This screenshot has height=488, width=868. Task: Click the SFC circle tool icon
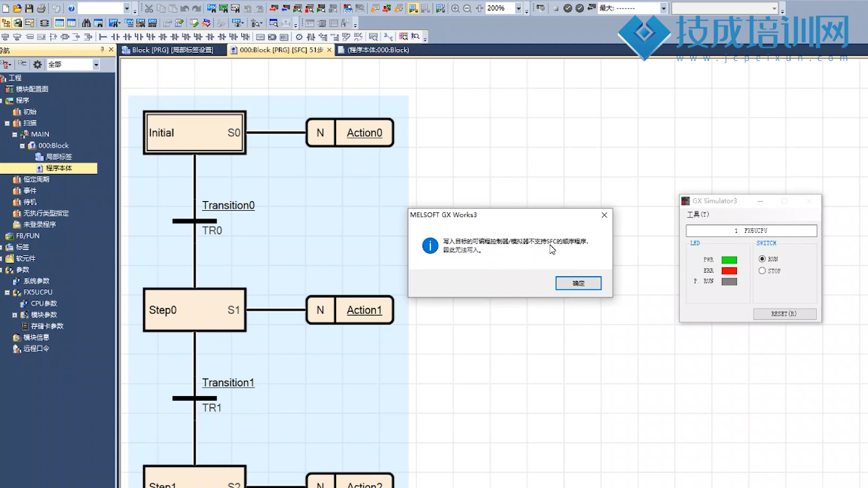click(299, 36)
